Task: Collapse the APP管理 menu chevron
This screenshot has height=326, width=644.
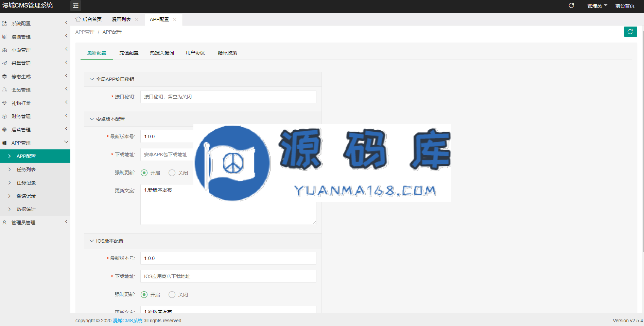Action: [x=66, y=142]
